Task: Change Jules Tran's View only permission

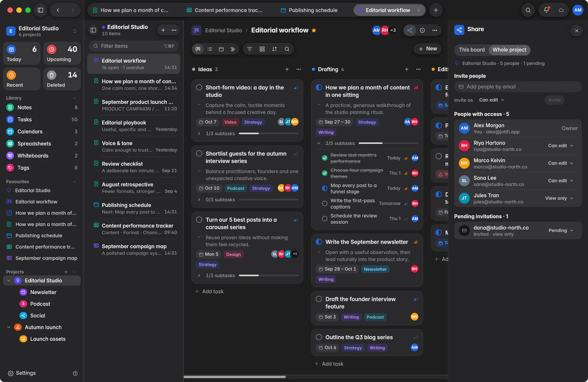Action: 559,198
